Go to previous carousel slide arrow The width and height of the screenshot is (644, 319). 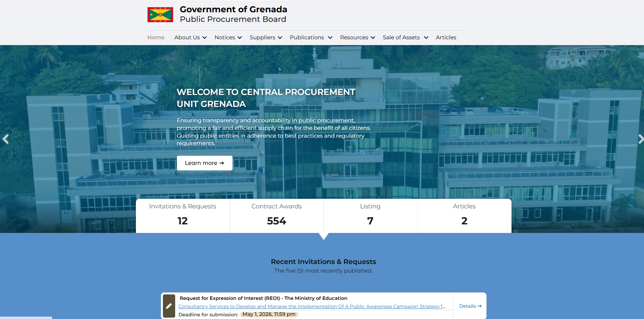pyautogui.click(x=5, y=139)
